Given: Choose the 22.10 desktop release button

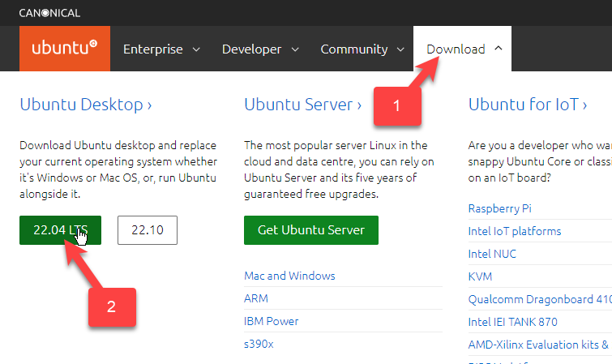Looking at the screenshot, I should pyautogui.click(x=148, y=230).
